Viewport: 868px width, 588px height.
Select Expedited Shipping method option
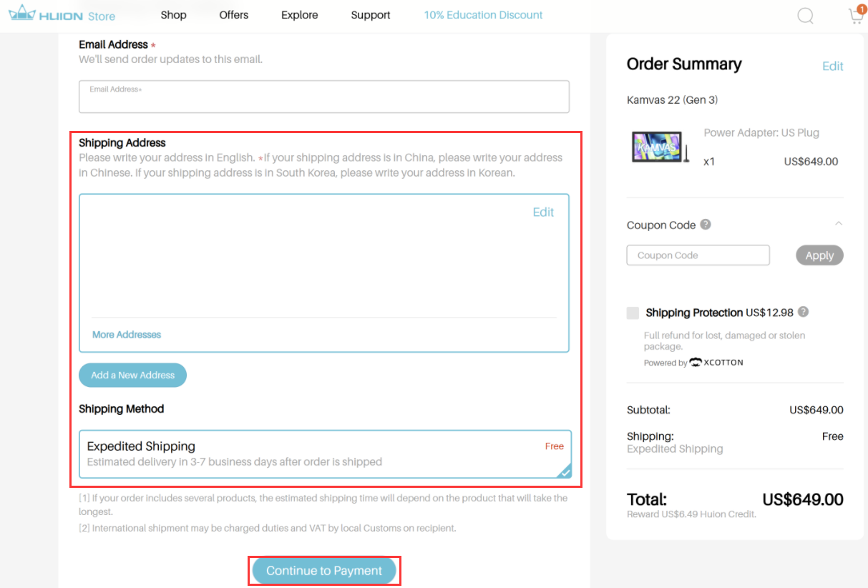pyautogui.click(x=326, y=454)
